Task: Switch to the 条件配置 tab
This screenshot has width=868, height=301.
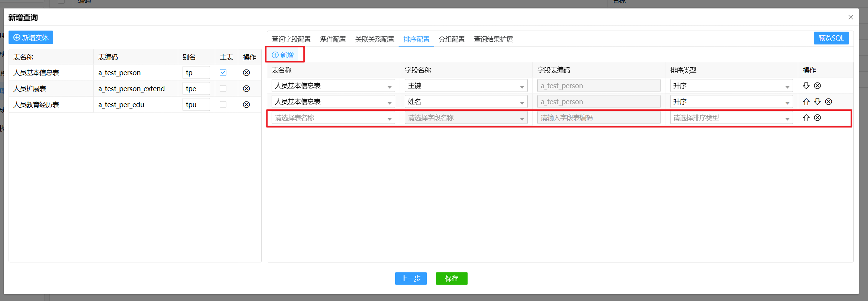Action: [x=333, y=39]
